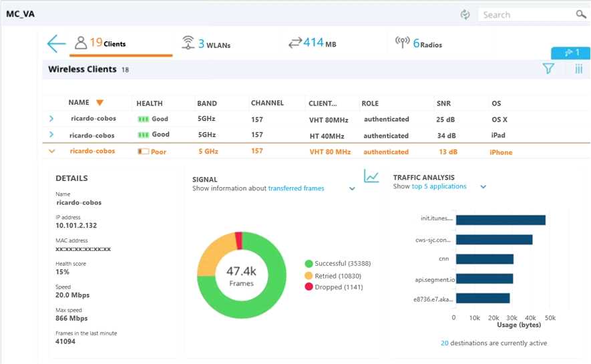The image size is (591, 364).
Task: Collapse the iPhone client row
Action: pyautogui.click(x=52, y=152)
